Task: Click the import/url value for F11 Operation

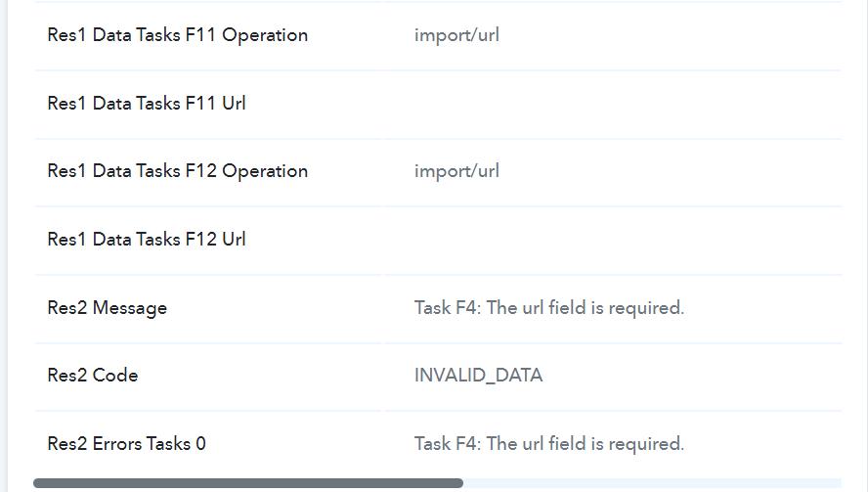Action: pyautogui.click(x=456, y=35)
